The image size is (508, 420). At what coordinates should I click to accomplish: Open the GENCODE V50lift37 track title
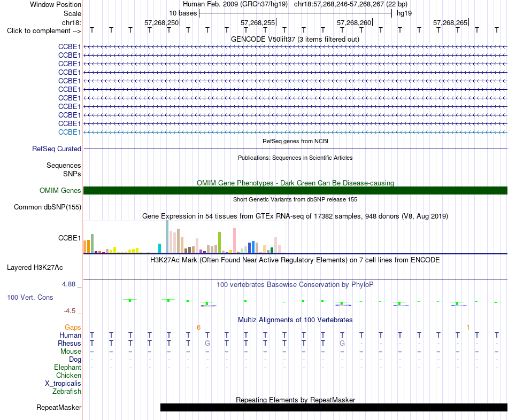coord(295,39)
